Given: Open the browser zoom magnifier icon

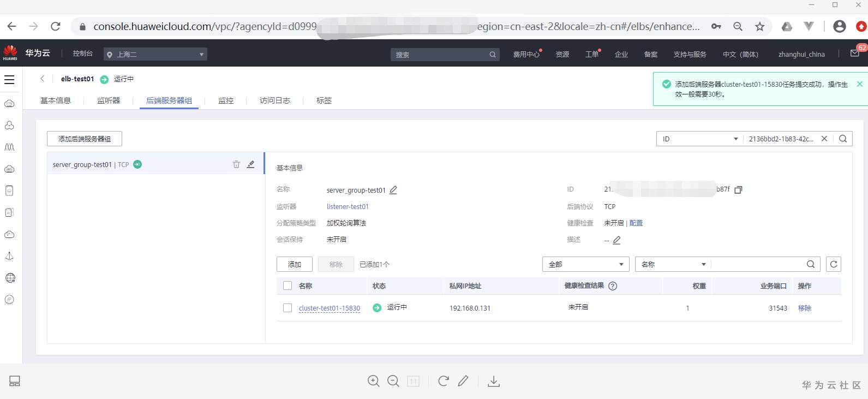Looking at the screenshot, I should [738, 26].
